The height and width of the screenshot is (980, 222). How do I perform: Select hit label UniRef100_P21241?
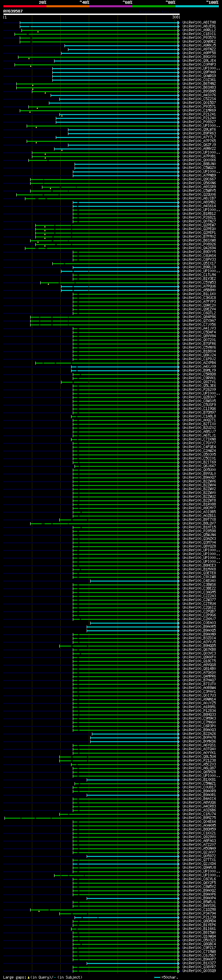pyautogui.click(x=199, y=114)
